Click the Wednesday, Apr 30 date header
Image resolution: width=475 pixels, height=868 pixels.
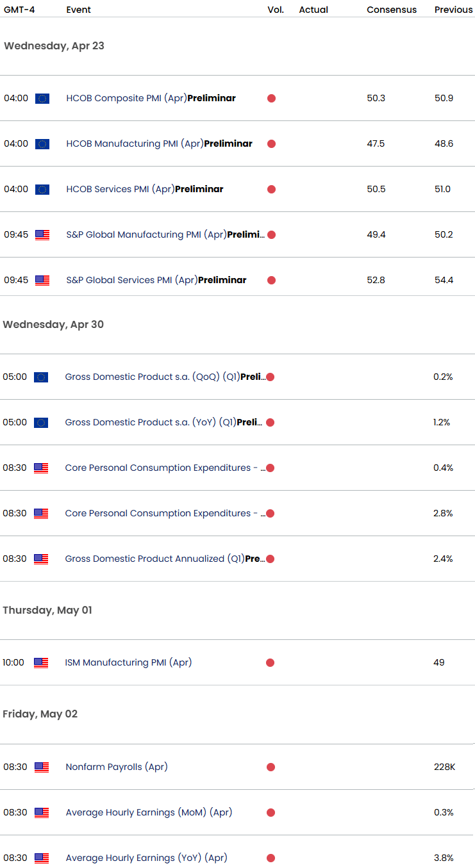coord(53,325)
